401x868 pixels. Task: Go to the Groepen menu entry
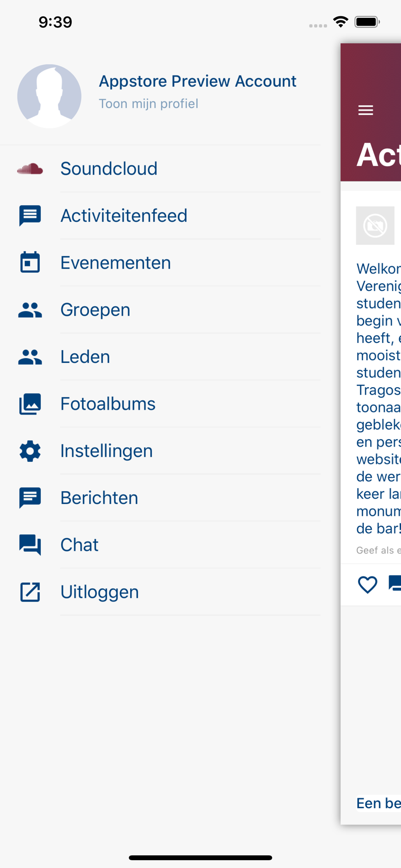[x=95, y=310]
